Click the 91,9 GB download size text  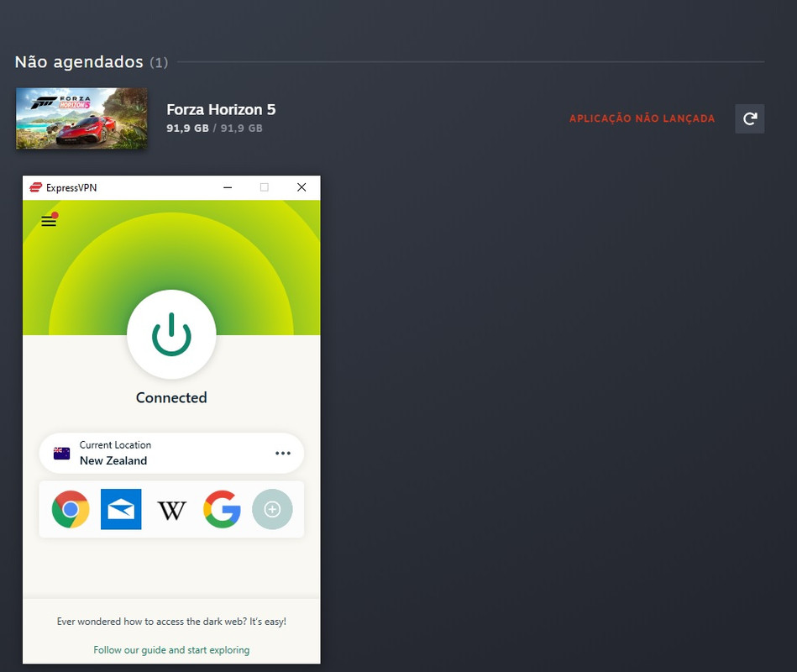pyautogui.click(x=214, y=128)
